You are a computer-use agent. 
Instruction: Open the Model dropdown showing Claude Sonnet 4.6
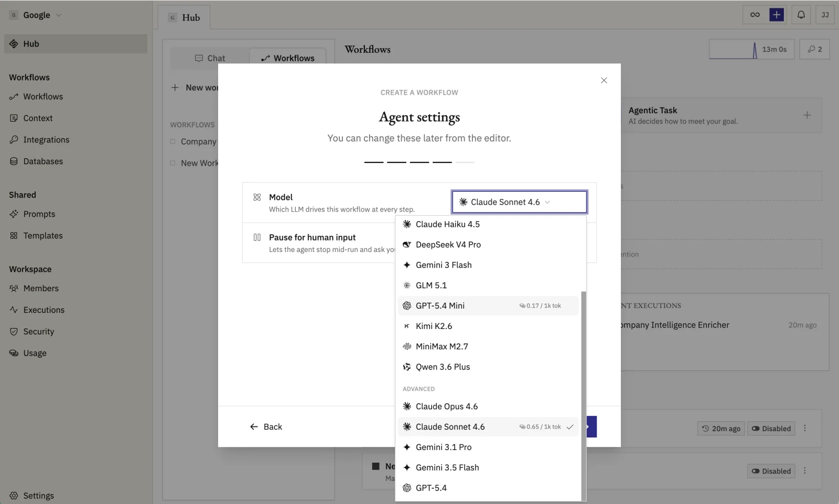519,202
